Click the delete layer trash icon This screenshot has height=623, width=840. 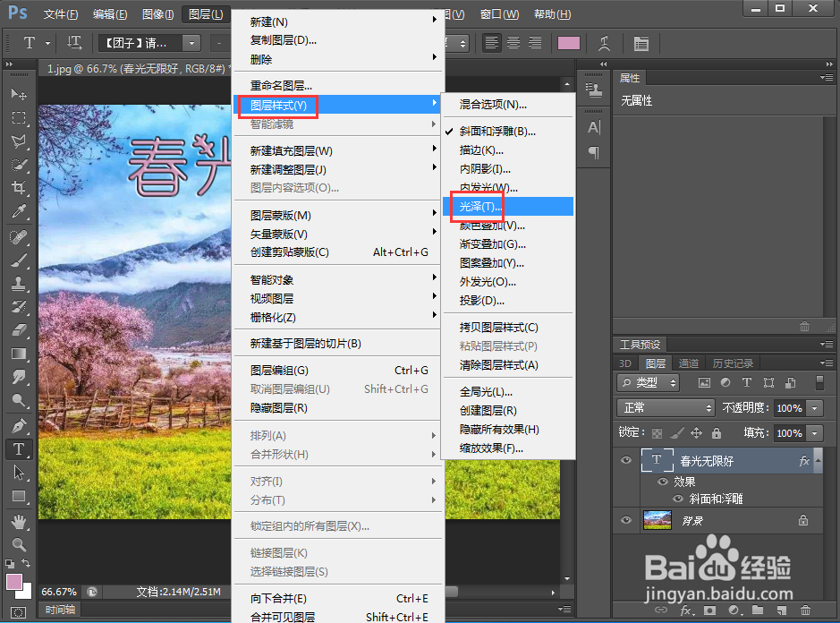[804, 610]
